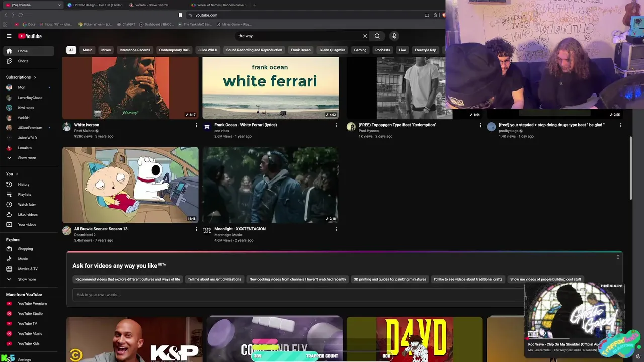This screenshot has width=644, height=362.
Task: Open the Mori subscription channel
Action: (x=29, y=87)
